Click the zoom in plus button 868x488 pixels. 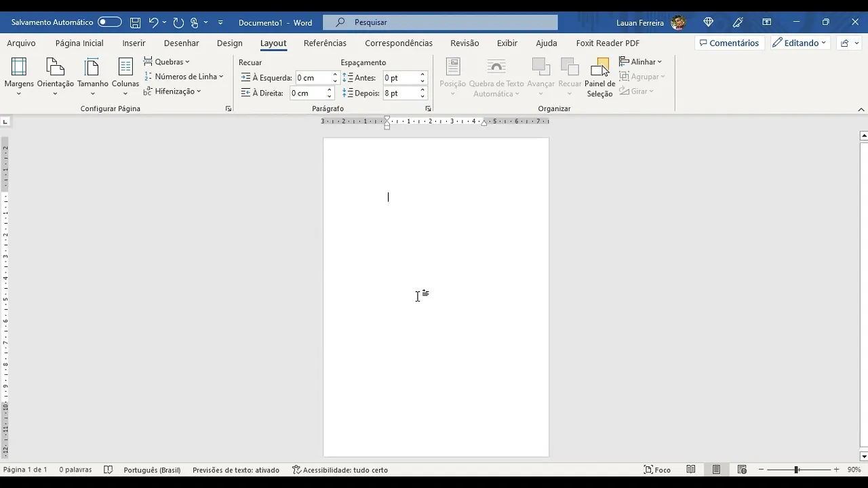click(x=836, y=470)
